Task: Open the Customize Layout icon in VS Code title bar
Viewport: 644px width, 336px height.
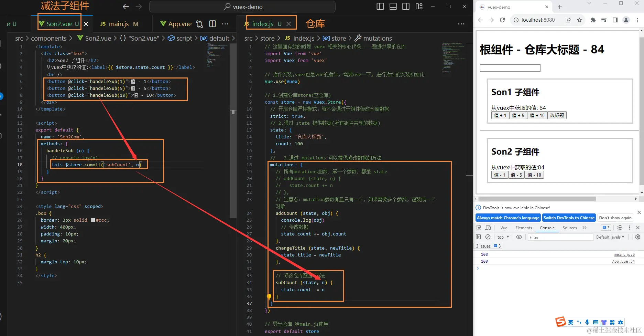Action: [419, 7]
